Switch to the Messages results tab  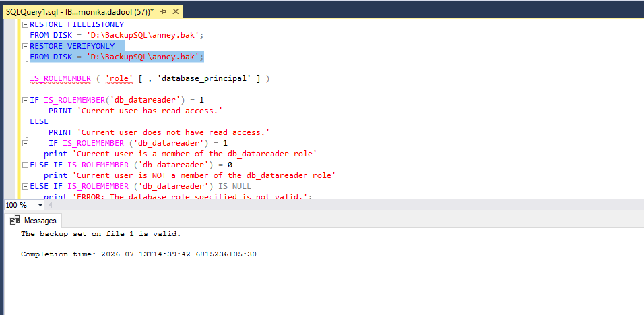34,221
